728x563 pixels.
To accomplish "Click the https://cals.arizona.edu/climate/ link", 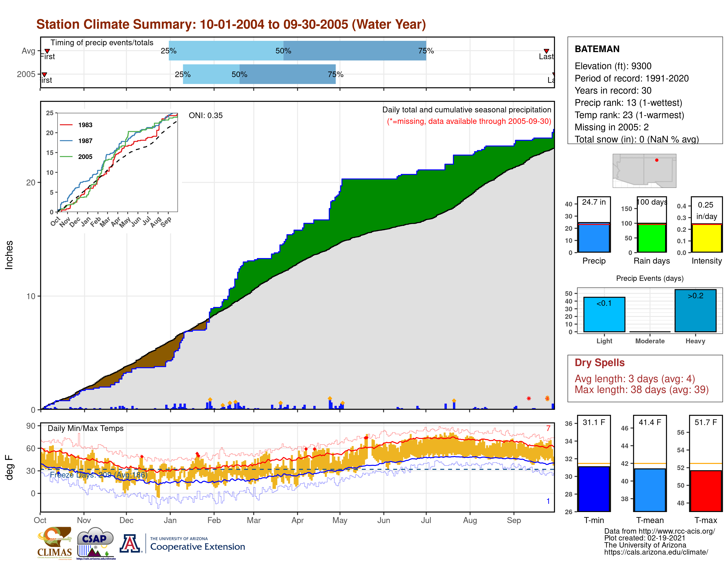I will [x=656, y=552].
